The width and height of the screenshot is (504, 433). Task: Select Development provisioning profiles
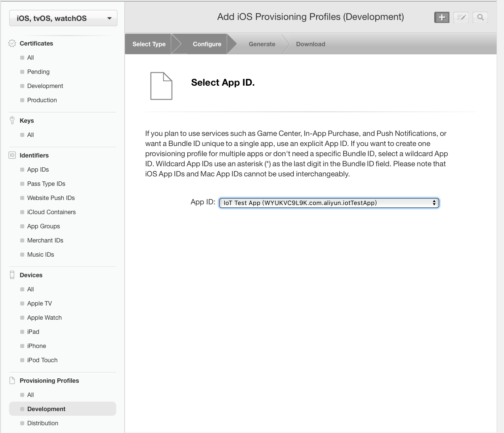(x=63, y=409)
